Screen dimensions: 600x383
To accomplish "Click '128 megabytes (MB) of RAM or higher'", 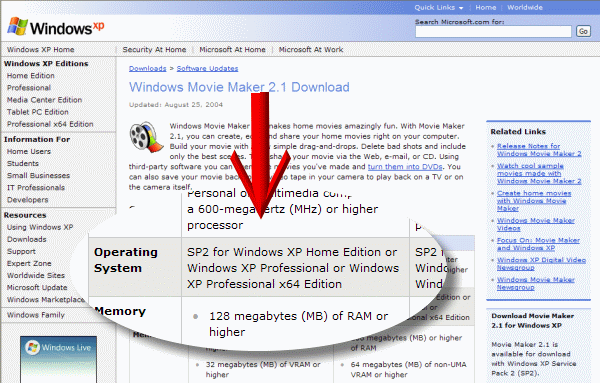I will 298,324.
